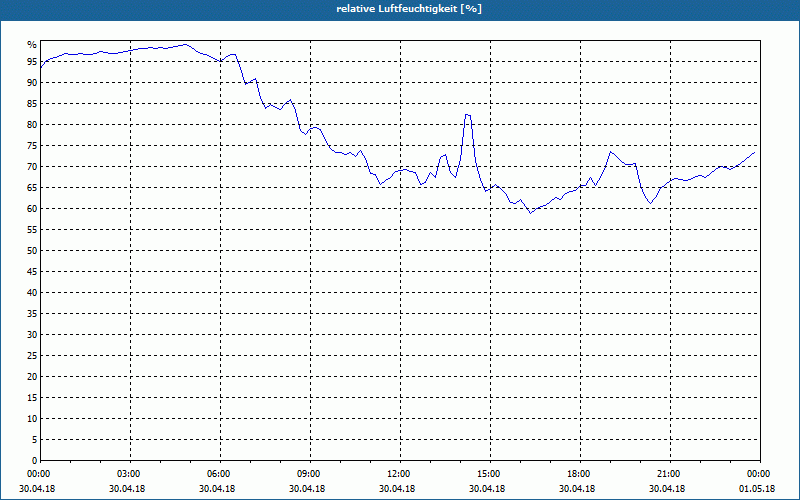Select the y-axis value '5'
800x500 pixels.
coord(34,440)
